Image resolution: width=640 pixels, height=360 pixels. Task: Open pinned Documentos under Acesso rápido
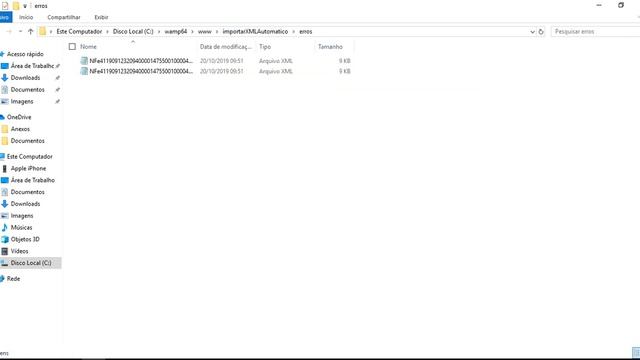point(27,89)
